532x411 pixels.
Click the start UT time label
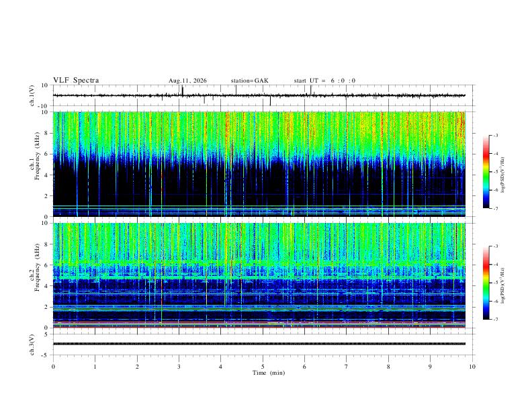324,81
